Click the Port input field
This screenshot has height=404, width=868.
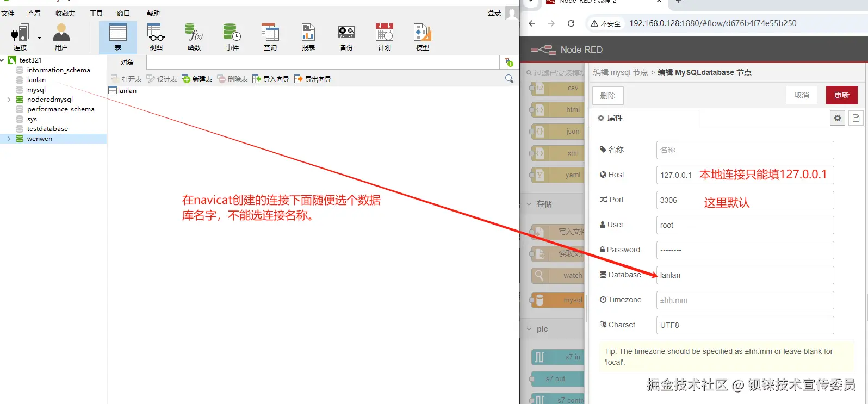[x=745, y=200]
